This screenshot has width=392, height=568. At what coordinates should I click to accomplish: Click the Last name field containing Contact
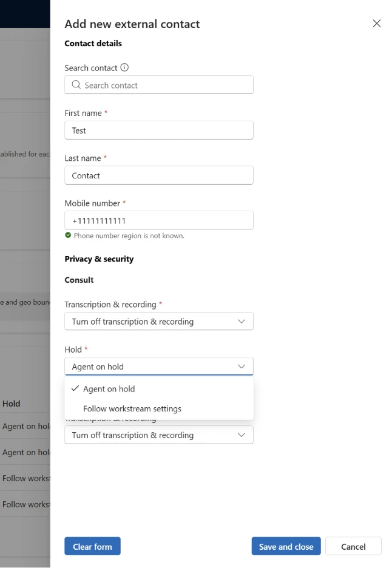point(158,175)
